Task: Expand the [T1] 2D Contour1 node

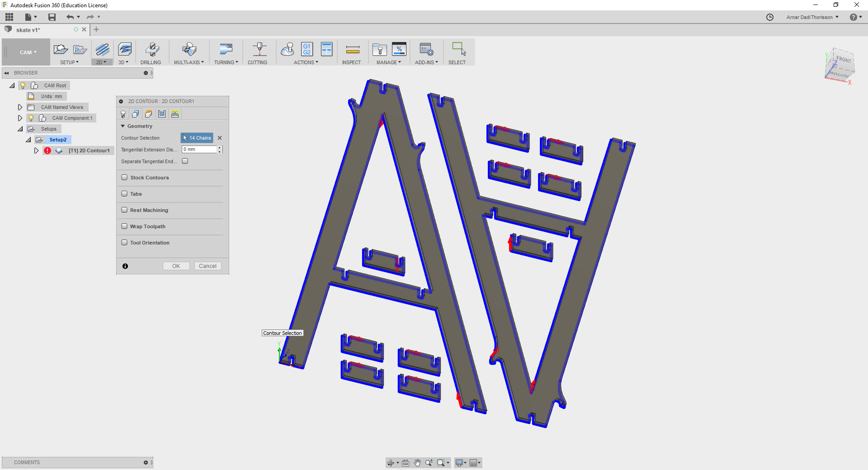Action: click(x=36, y=150)
